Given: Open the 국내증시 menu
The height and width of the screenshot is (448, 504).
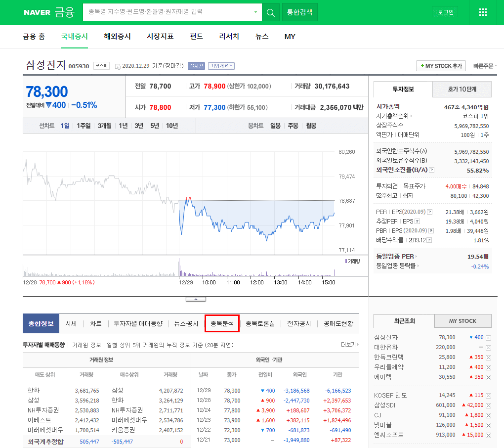Looking at the screenshot, I should tap(74, 37).
